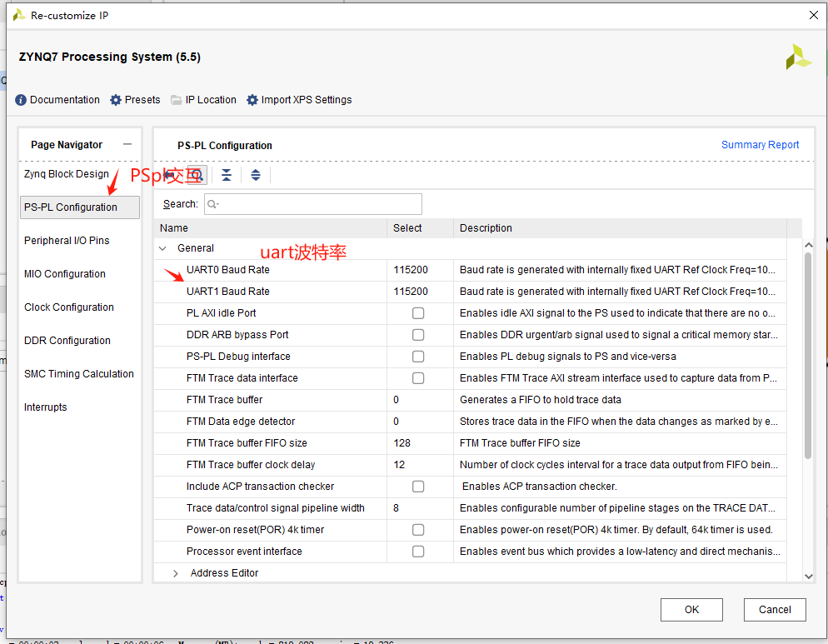Screen dimensions: 828x644
Task: Select the Address Editor row label
Action: (x=224, y=573)
